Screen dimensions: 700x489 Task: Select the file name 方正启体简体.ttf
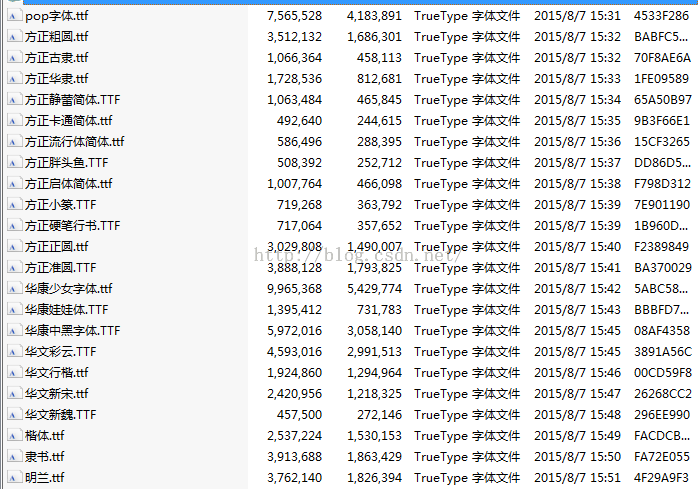click(x=69, y=184)
